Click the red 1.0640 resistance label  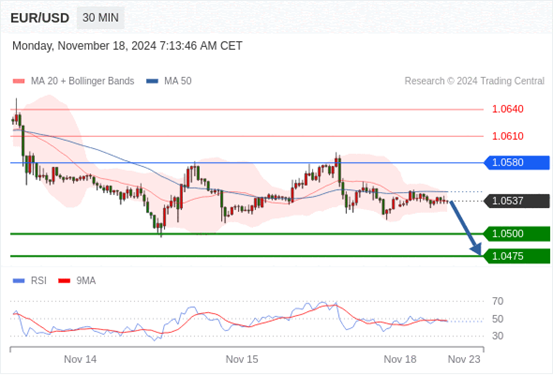click(508, 109)
